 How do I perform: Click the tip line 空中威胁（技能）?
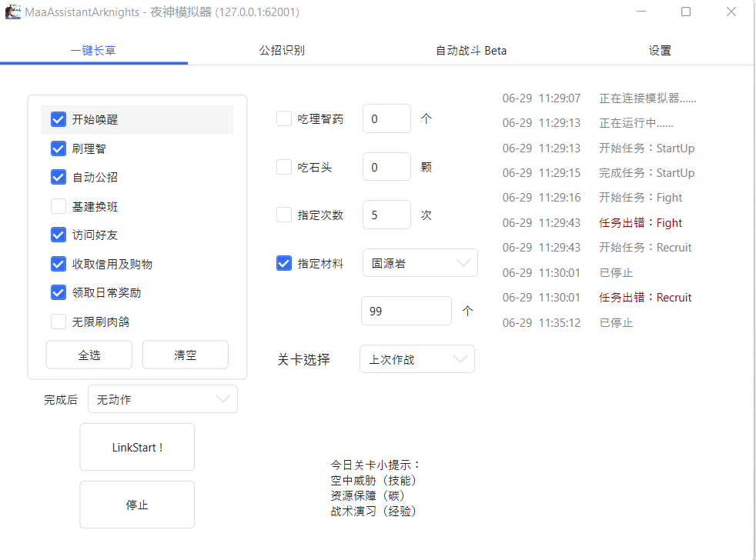(x=373, y=481)
